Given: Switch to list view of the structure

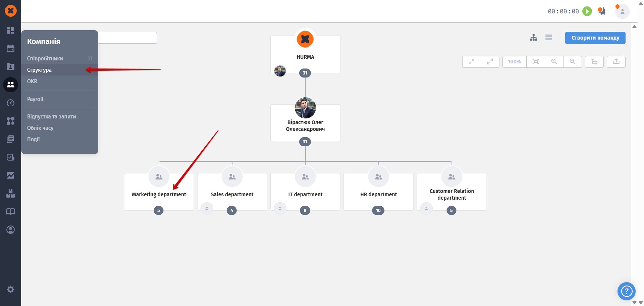Looking at the screenshot, I should (x=549, y=38).
